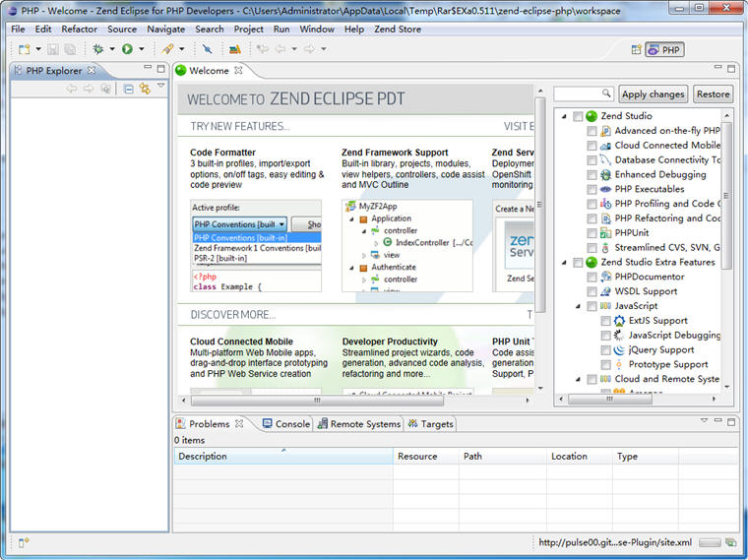Toggle Link with Editor in PHP Explorer
This screenshot has width=748, height=560.
pyautogui.click(x=145, y=90)
